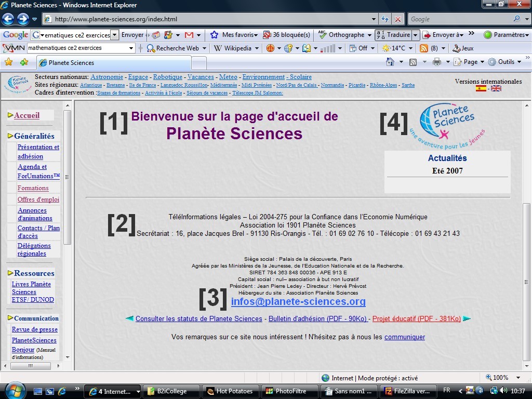
Task: Click the volume icon in the system tray
Action: [503, 391]
